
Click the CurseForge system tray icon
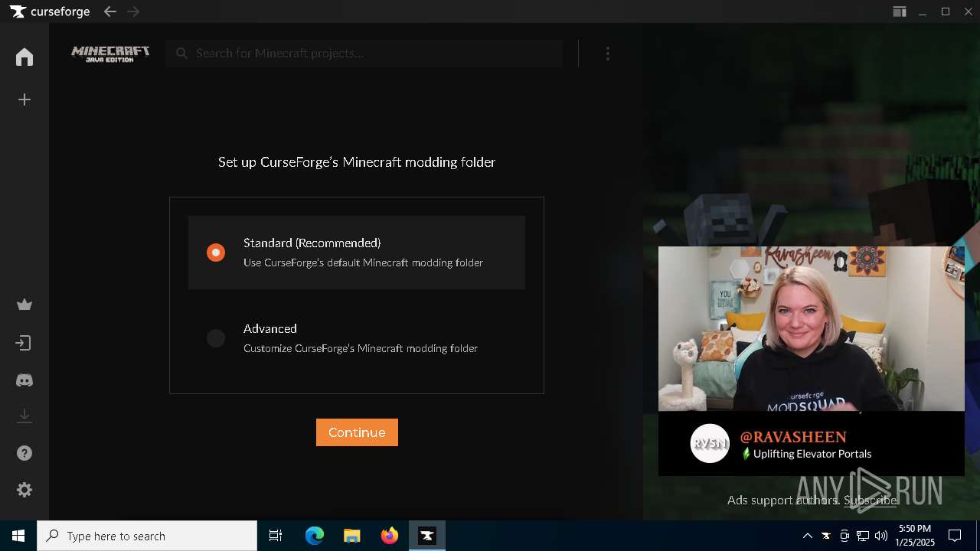[x=826, y=536]
